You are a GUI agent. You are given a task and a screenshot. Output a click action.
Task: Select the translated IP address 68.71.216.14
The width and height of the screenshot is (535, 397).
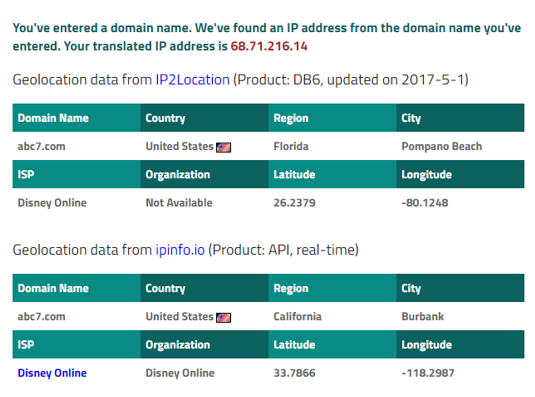click(269, 46)
